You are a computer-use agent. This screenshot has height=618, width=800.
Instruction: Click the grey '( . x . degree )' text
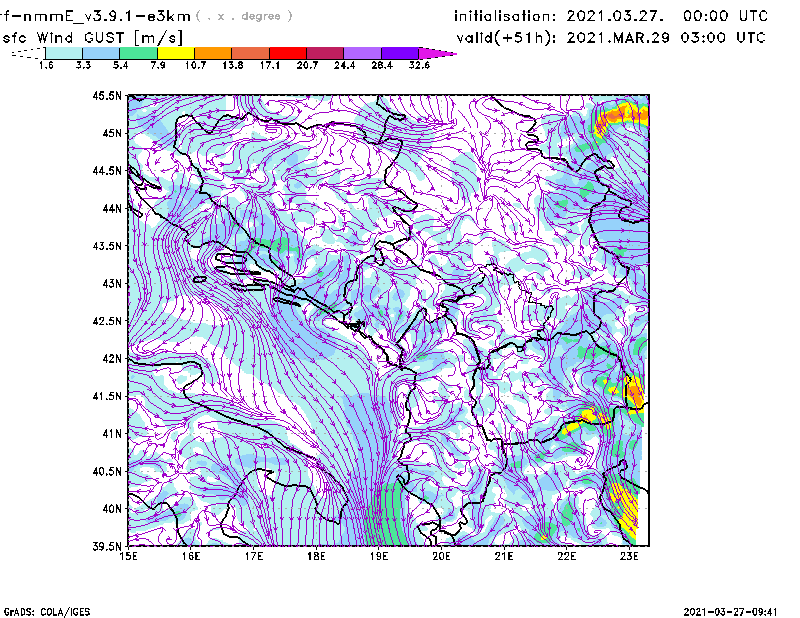(244, 16)
